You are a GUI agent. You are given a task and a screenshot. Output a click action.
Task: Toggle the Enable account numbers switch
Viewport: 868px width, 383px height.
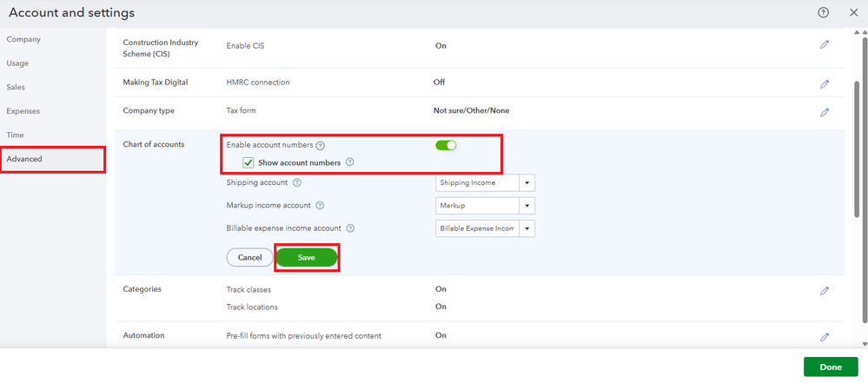(446, 145)
